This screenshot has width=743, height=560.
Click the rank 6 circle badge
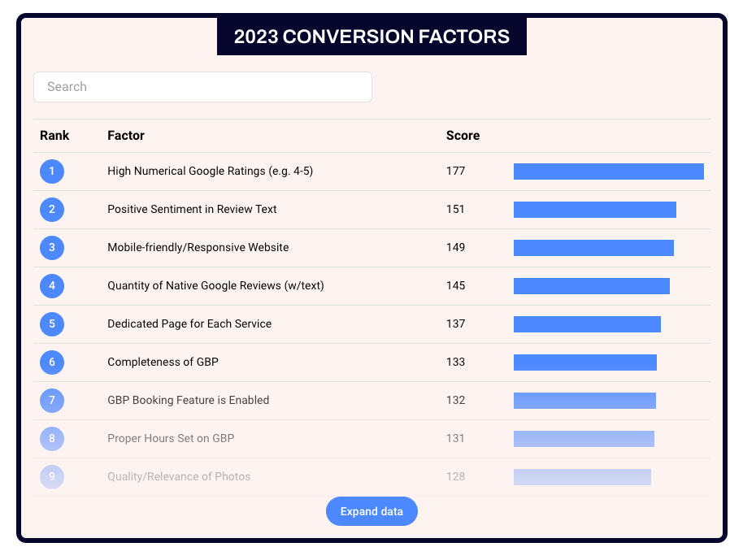click(52, 362)
